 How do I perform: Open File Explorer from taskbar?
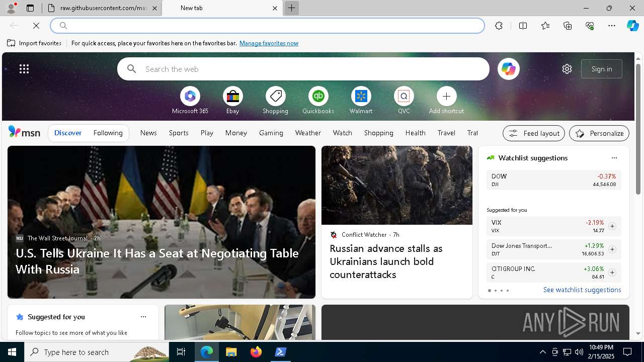tap(231, 352)
